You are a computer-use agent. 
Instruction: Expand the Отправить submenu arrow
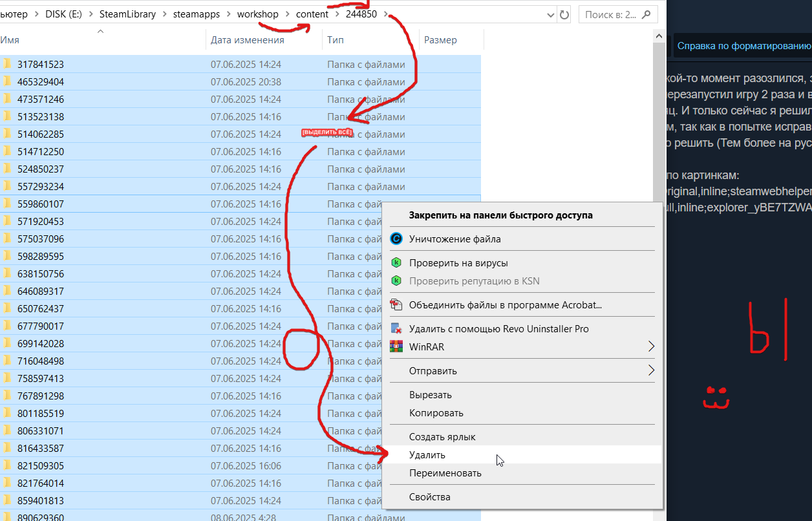coord(651,370)
